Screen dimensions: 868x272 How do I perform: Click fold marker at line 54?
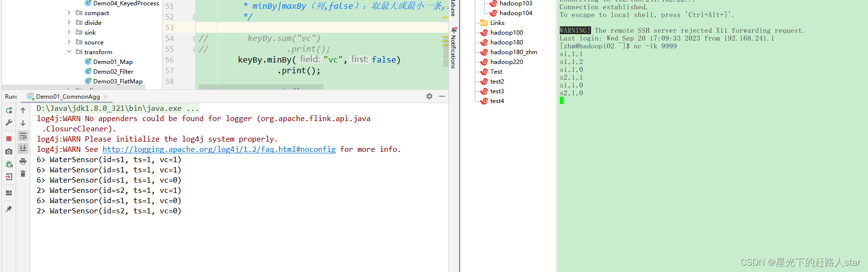[x=195, y=38]
